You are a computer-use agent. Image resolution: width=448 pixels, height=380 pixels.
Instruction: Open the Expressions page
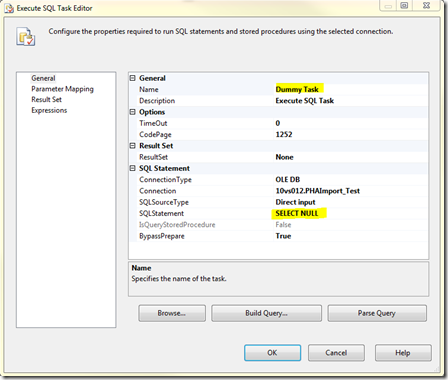click(x=49, y=110)
